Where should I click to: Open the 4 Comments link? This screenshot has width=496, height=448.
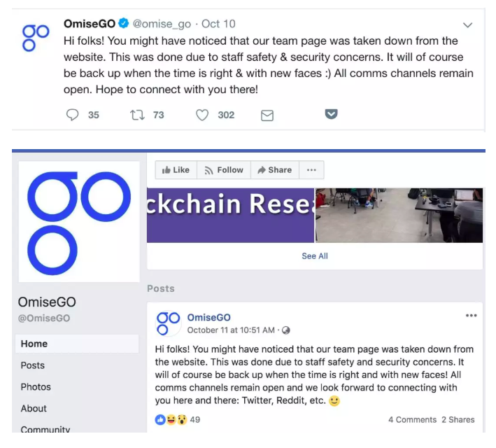tap(412, 420)
